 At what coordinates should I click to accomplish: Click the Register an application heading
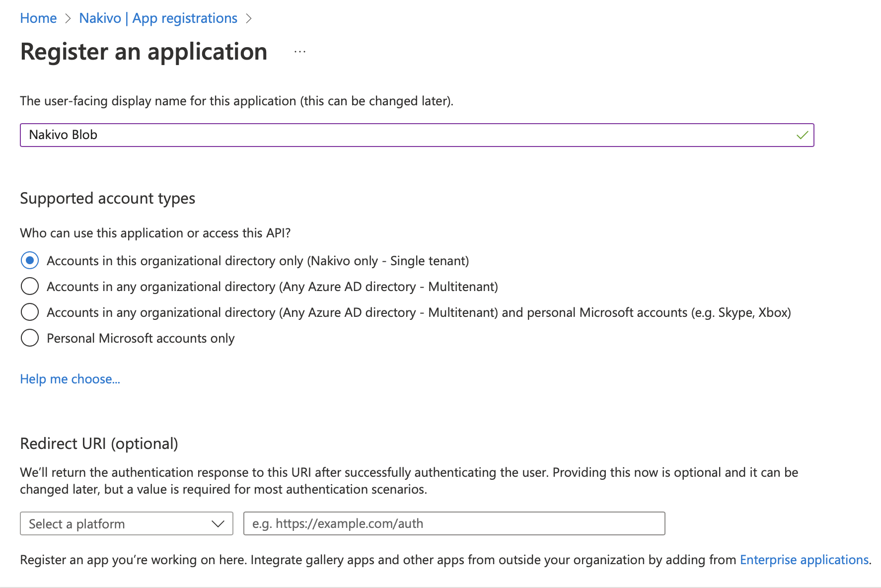[144, 52]
